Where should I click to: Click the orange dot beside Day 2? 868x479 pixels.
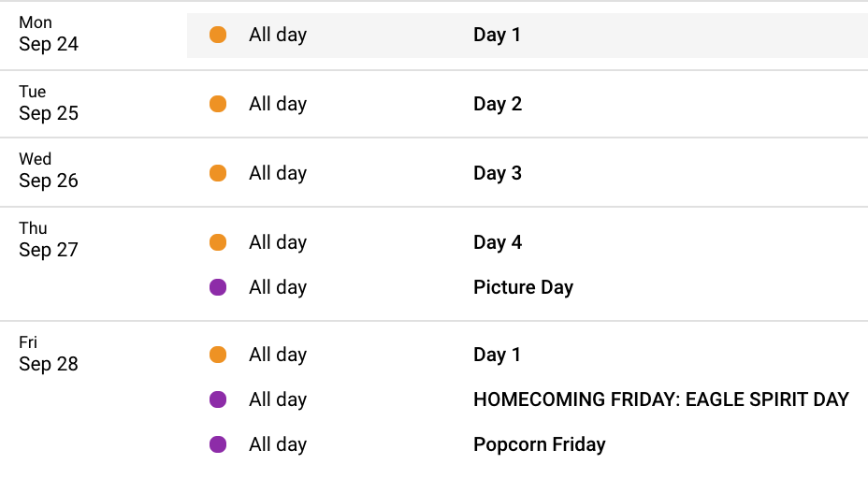click(218, 104)
